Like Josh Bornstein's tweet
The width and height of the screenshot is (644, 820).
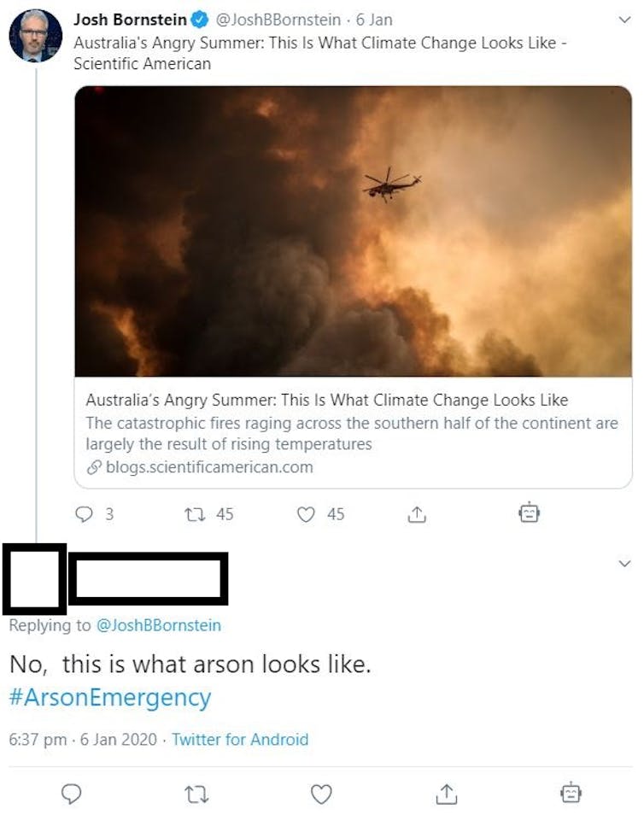pyautogui.click(x=306, y=513)
